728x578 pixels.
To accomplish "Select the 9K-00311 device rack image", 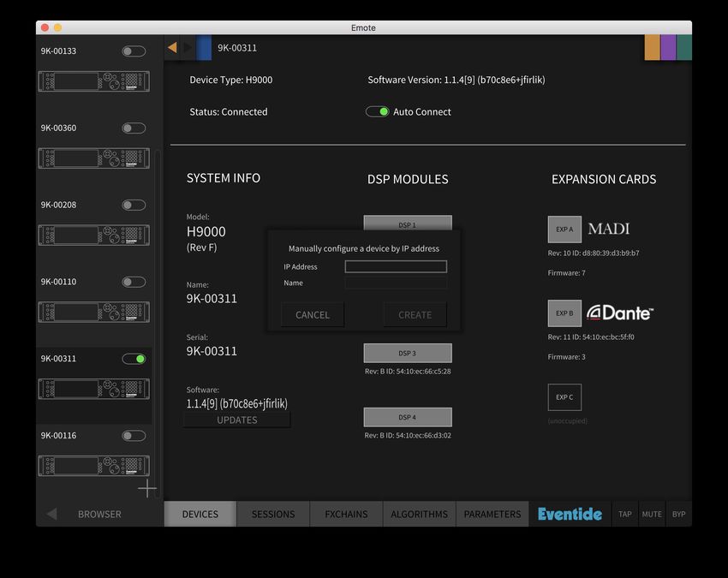I will click(x=94, y=389).
